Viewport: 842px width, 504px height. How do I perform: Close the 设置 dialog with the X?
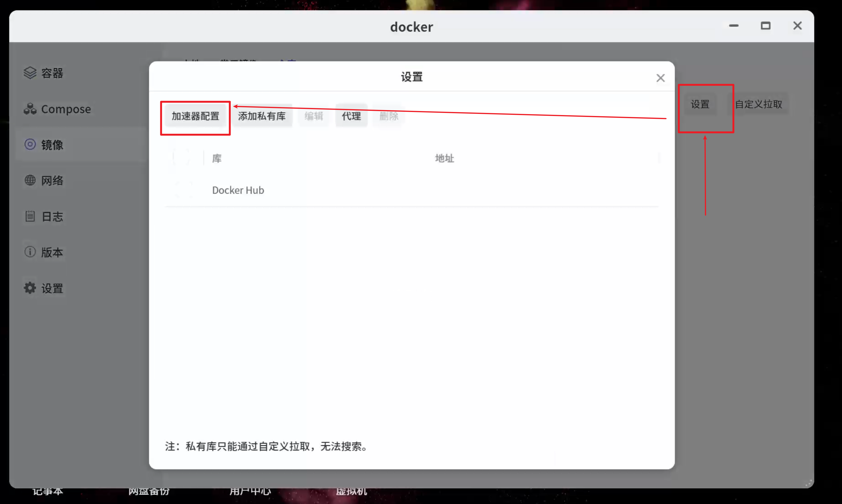(x=660, y=78)
